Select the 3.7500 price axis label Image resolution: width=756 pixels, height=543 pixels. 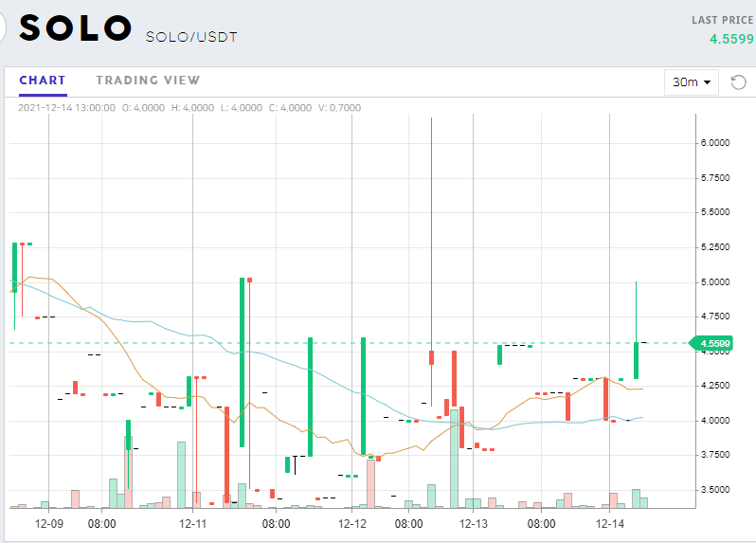pyautogui.click(x=715, y=455)
